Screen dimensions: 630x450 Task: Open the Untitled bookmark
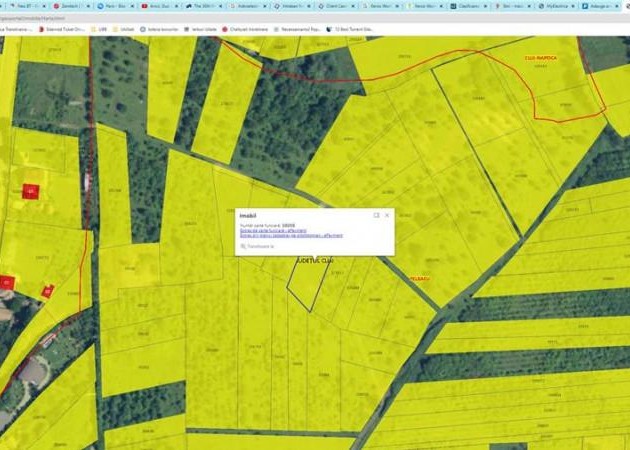coord(126,29)
